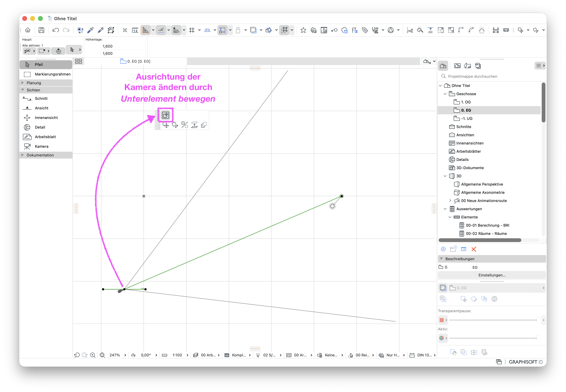The width and height of the screenshot is (566, 392).
Task: Expand the Planung toolbox group
Action: pos(23,83)
